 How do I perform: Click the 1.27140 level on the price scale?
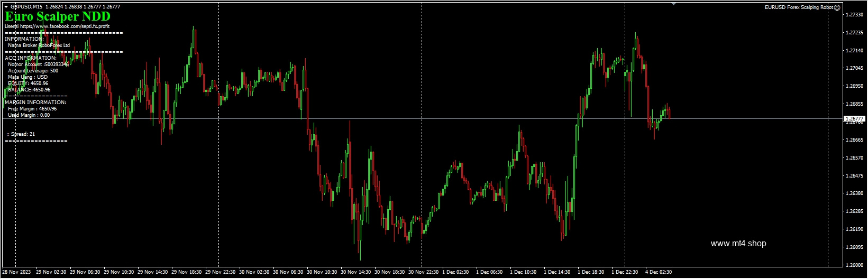coord(855,51)
